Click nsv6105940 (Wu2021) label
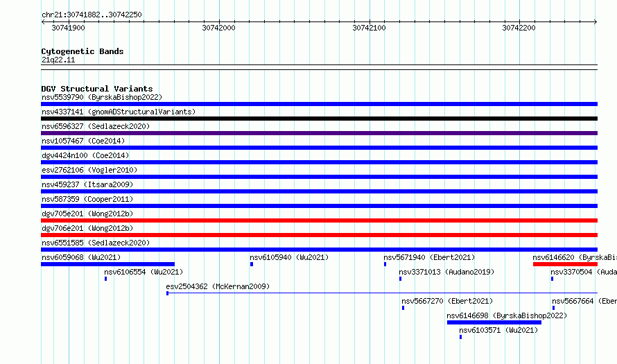Viewport: 617px width, 364px height. [x=289, y=257]
